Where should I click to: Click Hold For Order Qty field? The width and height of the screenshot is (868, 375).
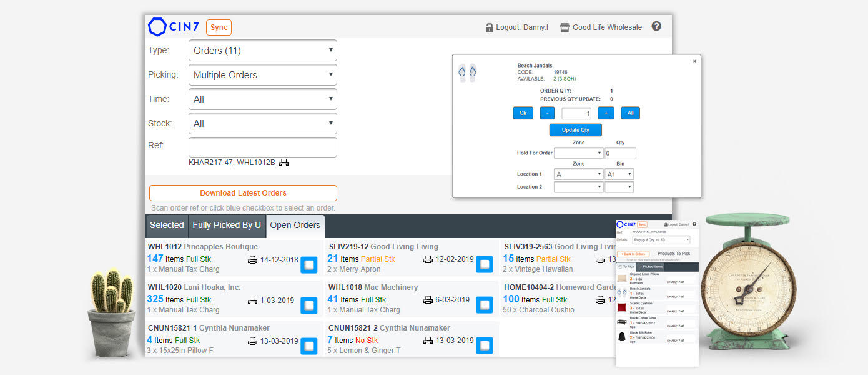pos(620,153)
